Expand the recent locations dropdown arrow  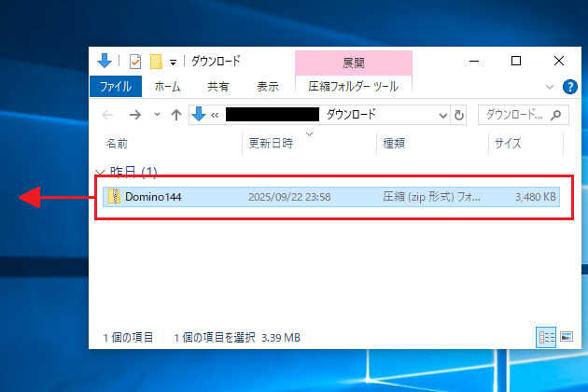click(156, 115)
